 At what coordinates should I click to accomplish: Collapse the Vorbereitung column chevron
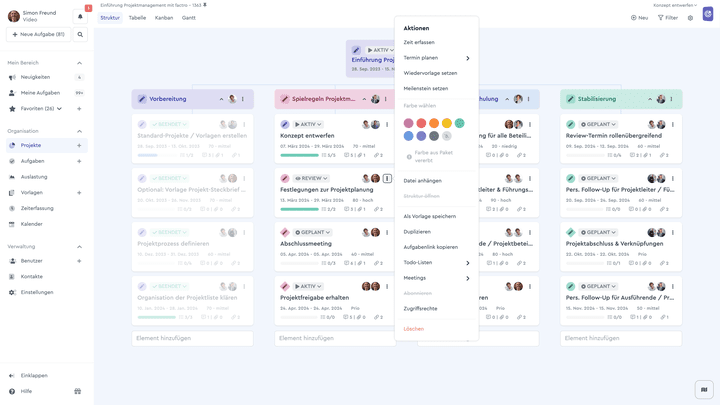(221, 99)
